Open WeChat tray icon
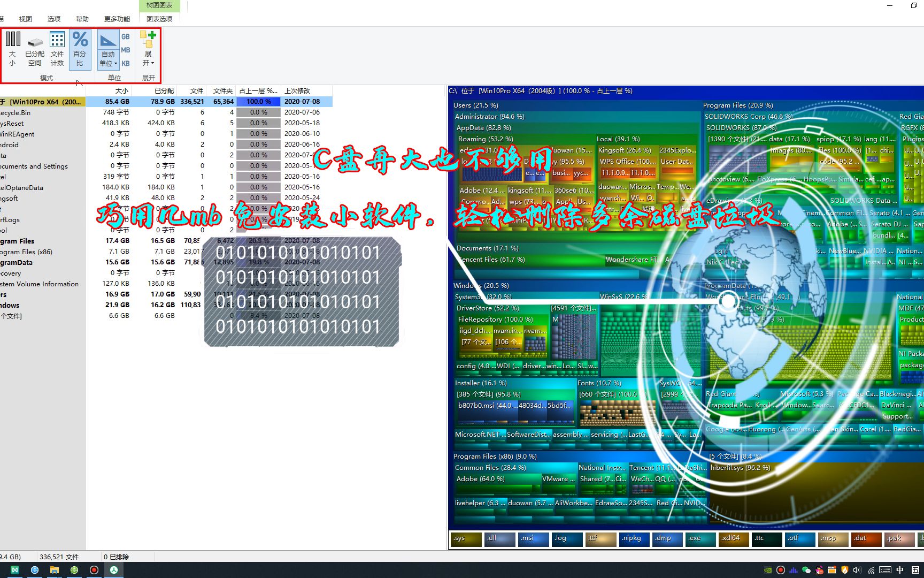The image size is (924, 578). [x=806, y=571]
